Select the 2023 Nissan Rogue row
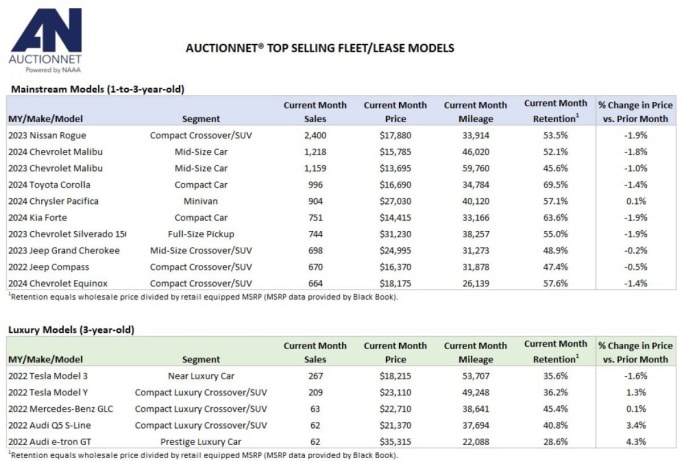The height and width of the screenshot is (462, 684). [342, 135]
